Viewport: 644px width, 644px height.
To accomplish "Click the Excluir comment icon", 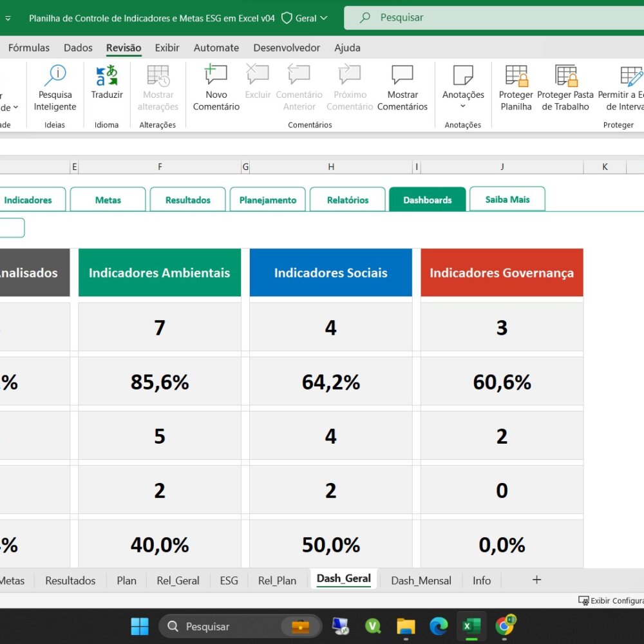I will (x=258, y=75).
